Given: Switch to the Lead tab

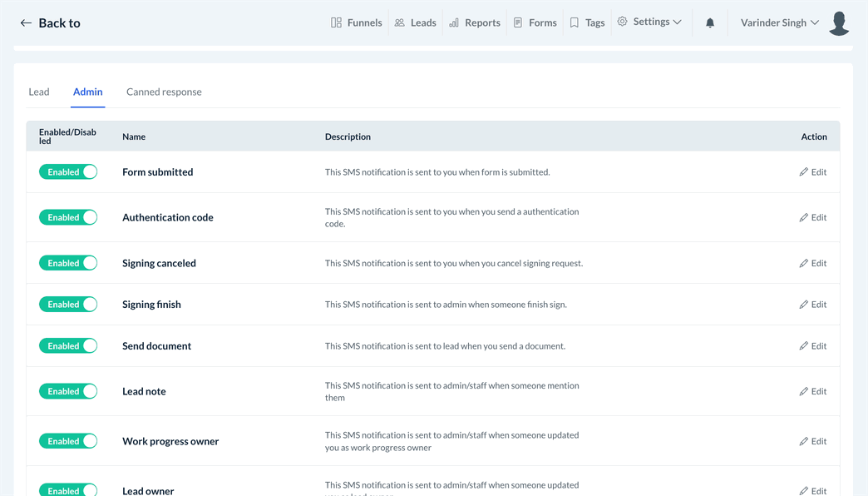Looking at the screenshot, I should click(39, 92).
